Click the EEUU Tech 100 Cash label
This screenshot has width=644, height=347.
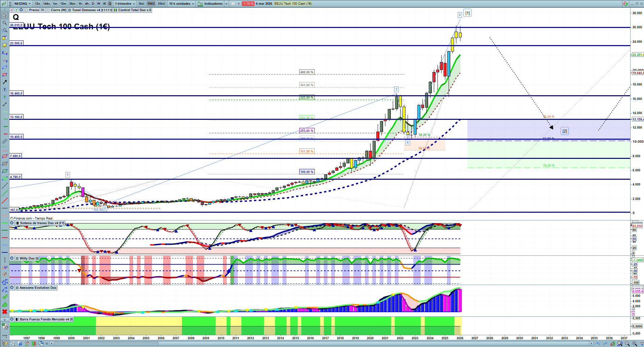[x=293, y=4]
